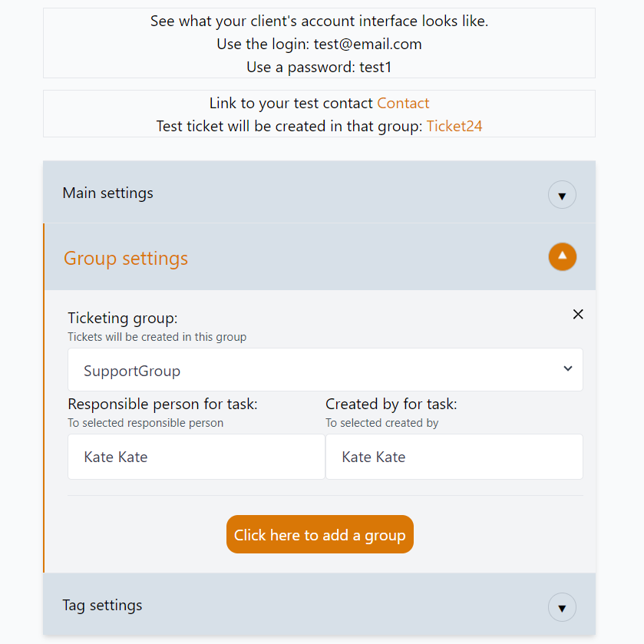Click the Responsible person for task label
The height and width of the screenshot is (644, 644).
click(x=163, y=404)
